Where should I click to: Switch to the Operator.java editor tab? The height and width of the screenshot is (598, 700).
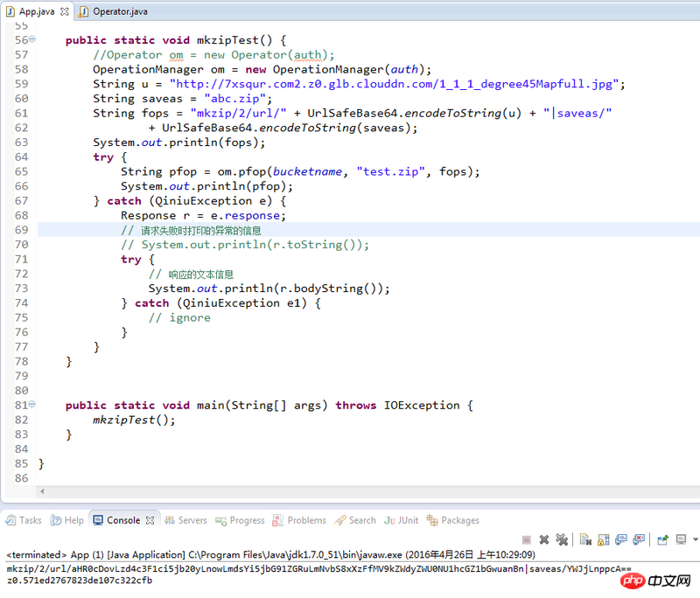coord(119,11)
